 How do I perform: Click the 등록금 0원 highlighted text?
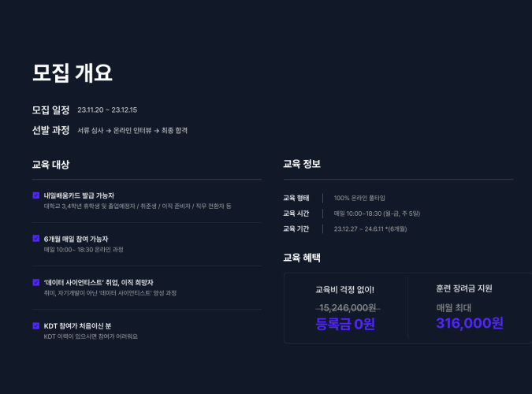(345, 324)
